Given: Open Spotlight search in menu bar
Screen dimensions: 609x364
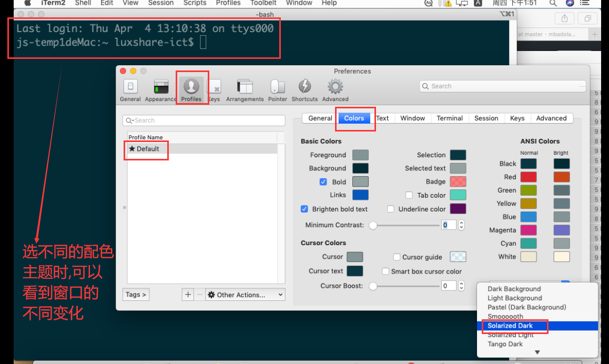Looking at the screenshot, I should 553,3.
